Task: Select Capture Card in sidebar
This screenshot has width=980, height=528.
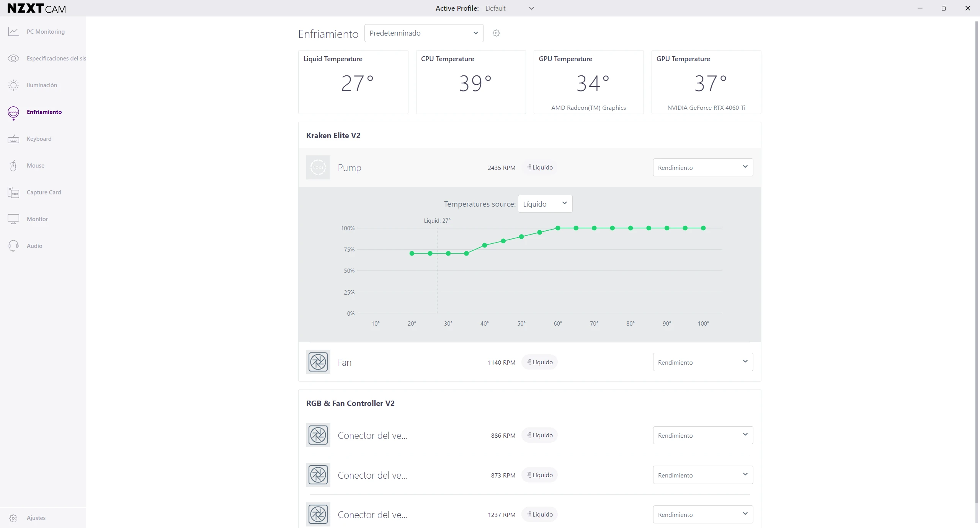Action: coord(44,192)
